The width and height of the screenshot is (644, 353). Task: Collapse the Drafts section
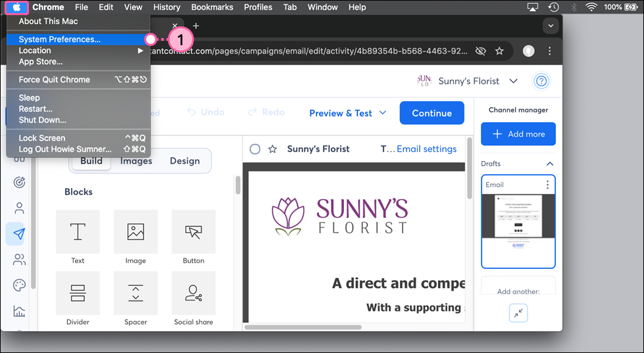click(550, 164)
